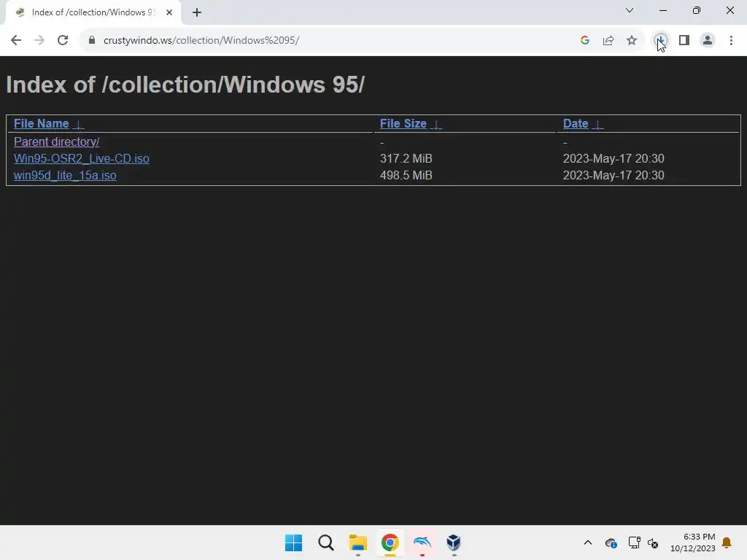
Task: Download Win95-OSR2_Live-CD.iso
Action: click(82, 158)
